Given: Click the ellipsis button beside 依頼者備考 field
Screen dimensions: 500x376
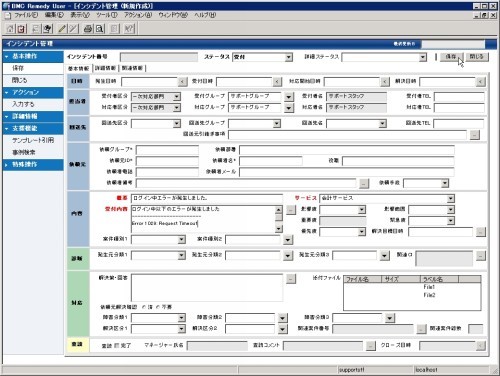Looking at the screenshot, I should pyautogui.click(x=364, y=183).
